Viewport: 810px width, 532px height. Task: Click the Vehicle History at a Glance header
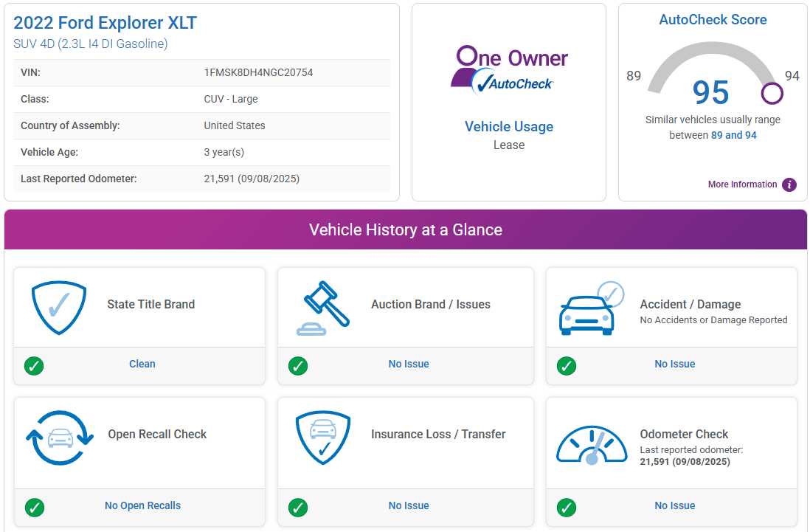pos(405,229)
